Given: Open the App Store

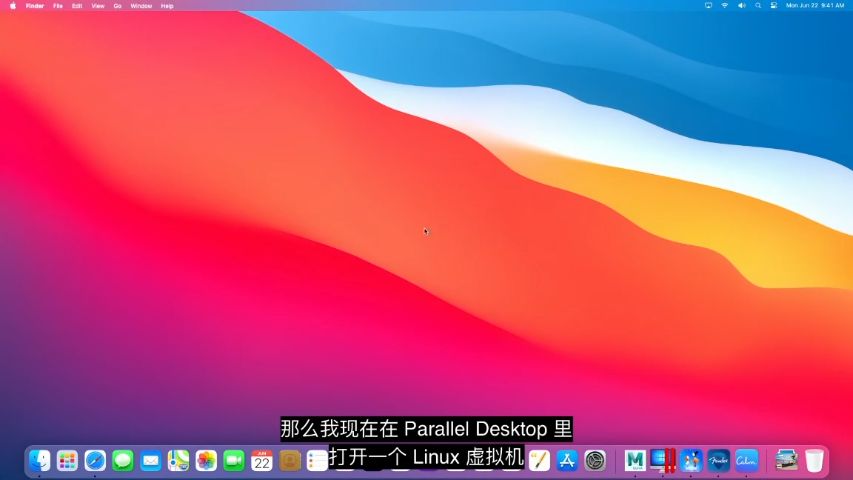Looking at the screenshot, I should coord(567,460).
